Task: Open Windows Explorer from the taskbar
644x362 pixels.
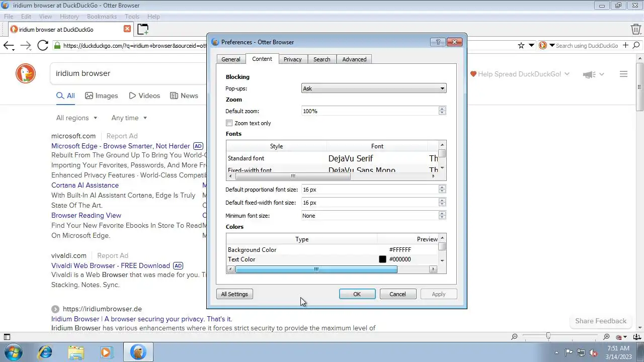Action: [76, 352]
